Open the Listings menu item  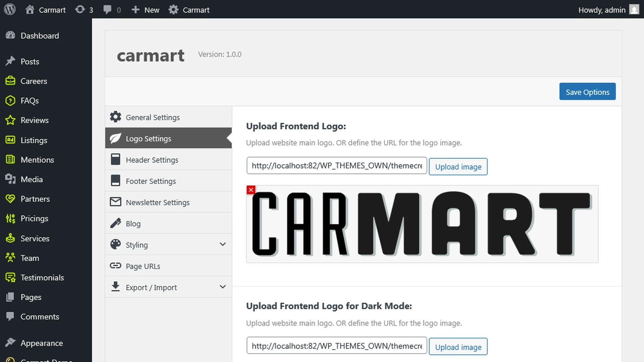46,140
